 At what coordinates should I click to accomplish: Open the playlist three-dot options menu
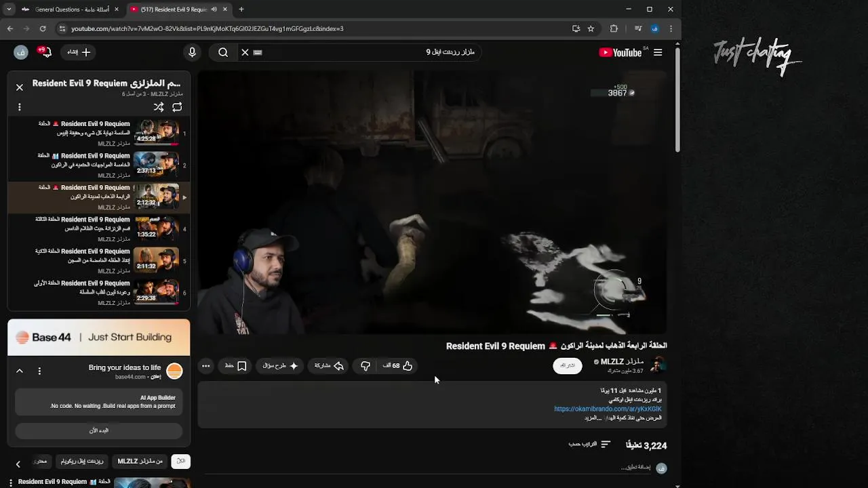[x=20, y=107]
